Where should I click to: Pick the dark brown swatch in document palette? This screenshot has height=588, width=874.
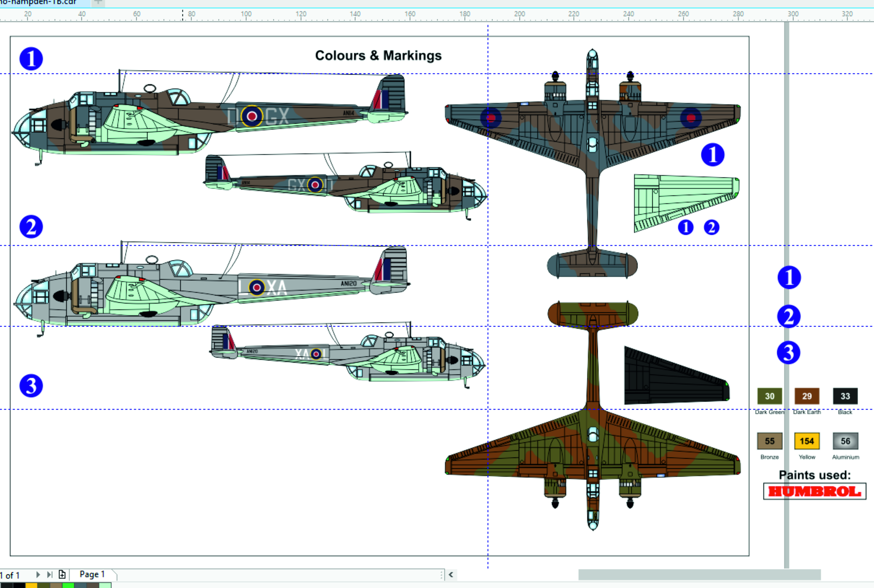point(93,585)
